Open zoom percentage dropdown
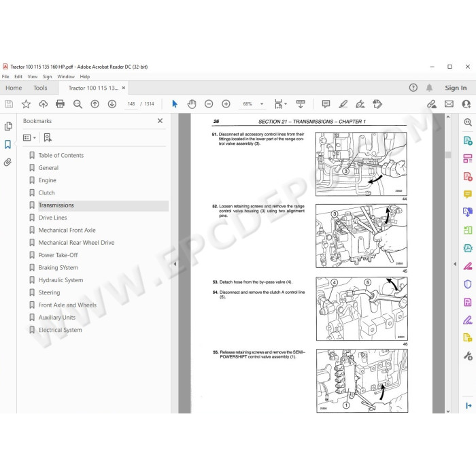Viewport: 476px width, 476px height. (x=262, y=104)
